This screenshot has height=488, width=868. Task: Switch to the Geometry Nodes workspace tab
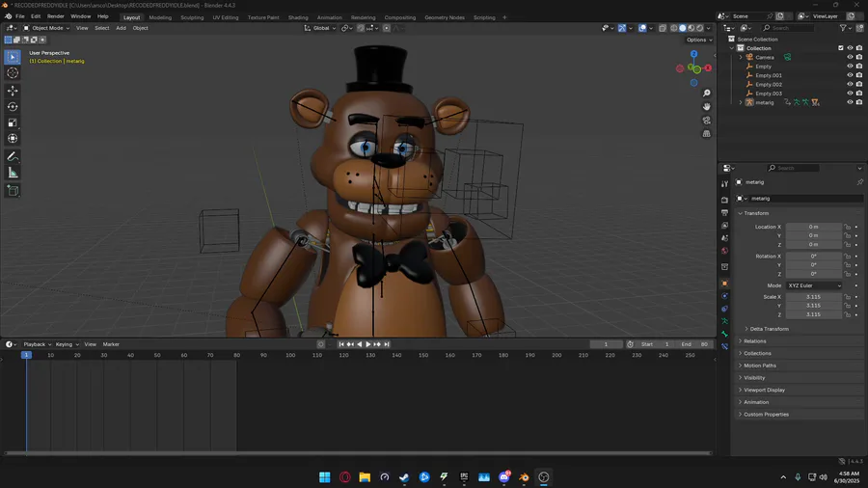point(445,17)
